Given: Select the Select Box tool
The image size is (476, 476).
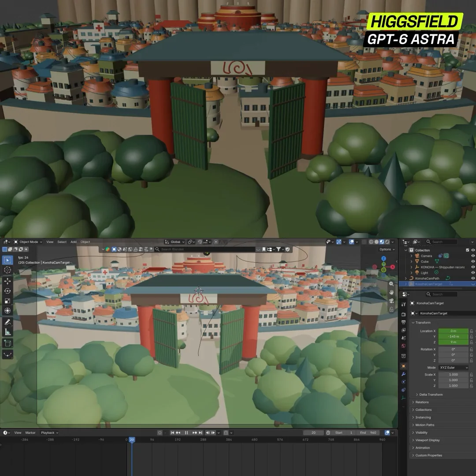Looking at the screenshot, I should click(x=7, y=260).
